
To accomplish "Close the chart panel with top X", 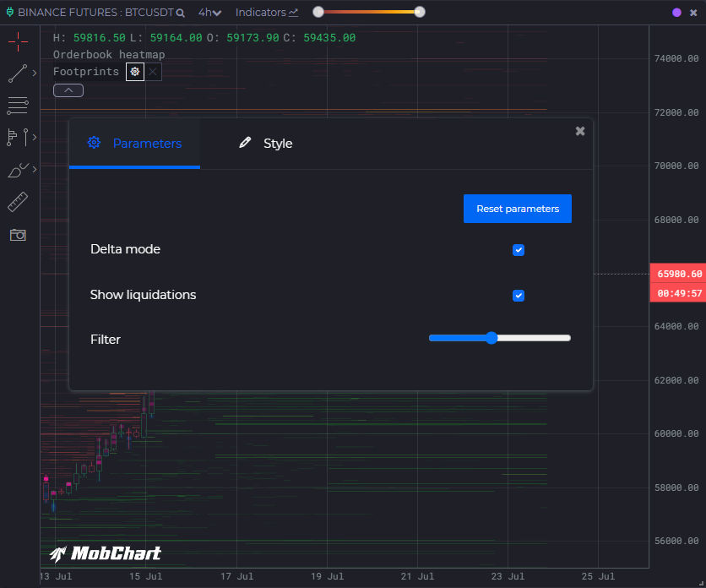I will coord(693,13).
